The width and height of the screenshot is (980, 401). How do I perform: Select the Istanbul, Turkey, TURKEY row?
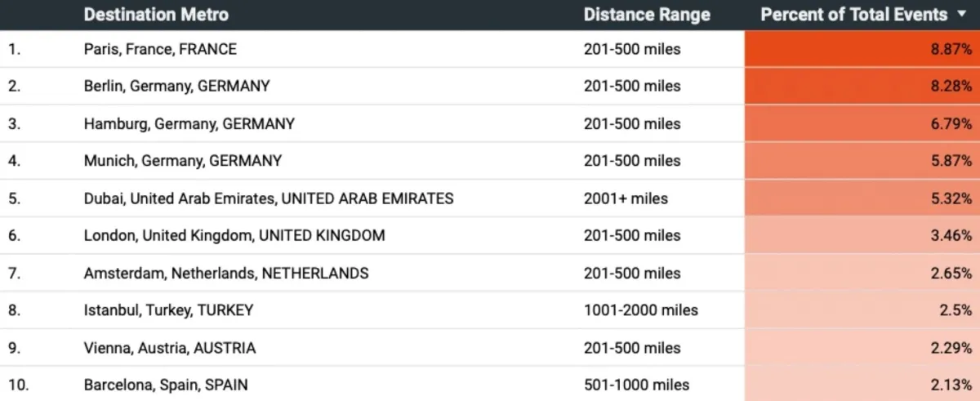168,310
